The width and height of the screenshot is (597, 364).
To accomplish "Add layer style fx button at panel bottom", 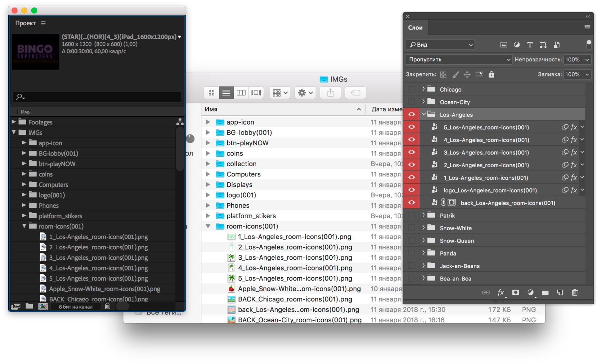I will pos(501,292).
